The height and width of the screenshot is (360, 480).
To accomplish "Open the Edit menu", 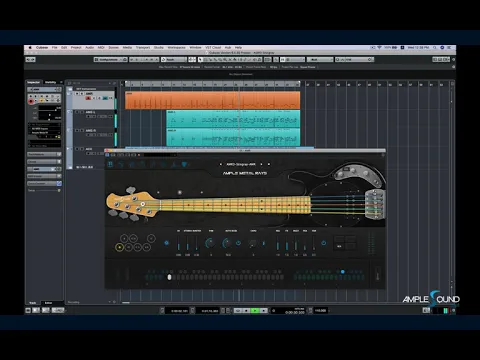I will (x=64, y=48).
